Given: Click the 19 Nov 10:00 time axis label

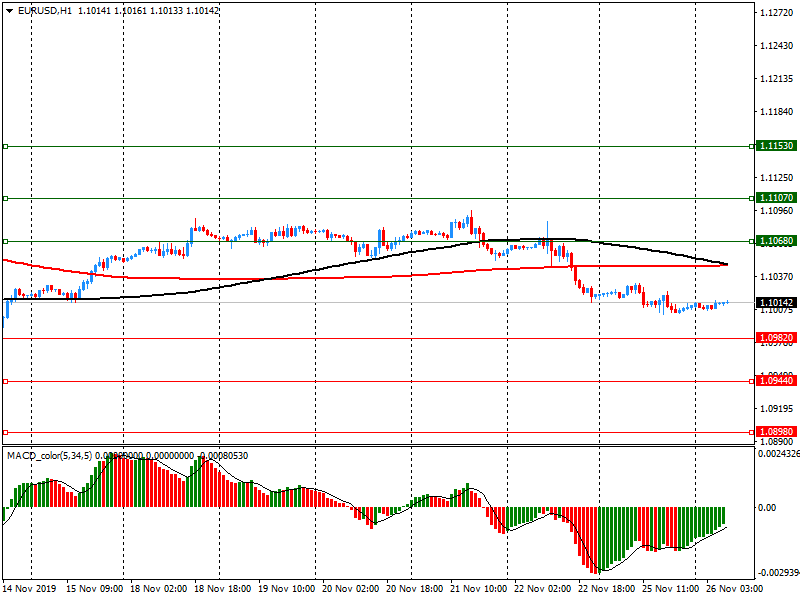Looking at the screenshot, I should [287, 588].
